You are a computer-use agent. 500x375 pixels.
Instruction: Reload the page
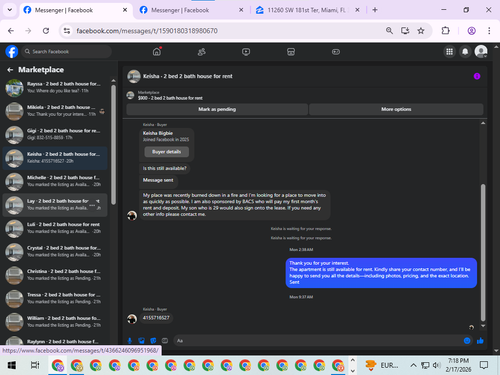click(46, 31)
